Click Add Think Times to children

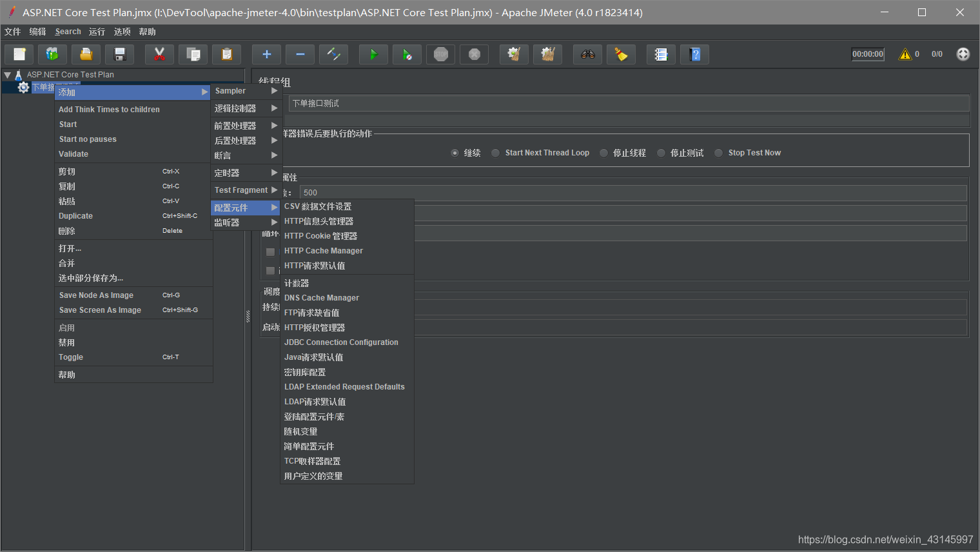(x=134, y=110)
